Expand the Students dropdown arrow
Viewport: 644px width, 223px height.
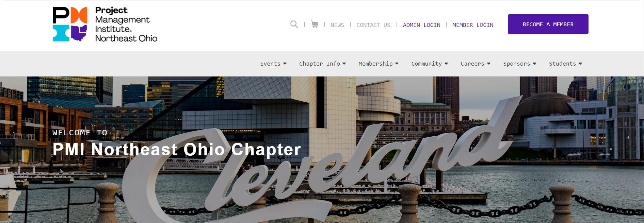(580, 64)
